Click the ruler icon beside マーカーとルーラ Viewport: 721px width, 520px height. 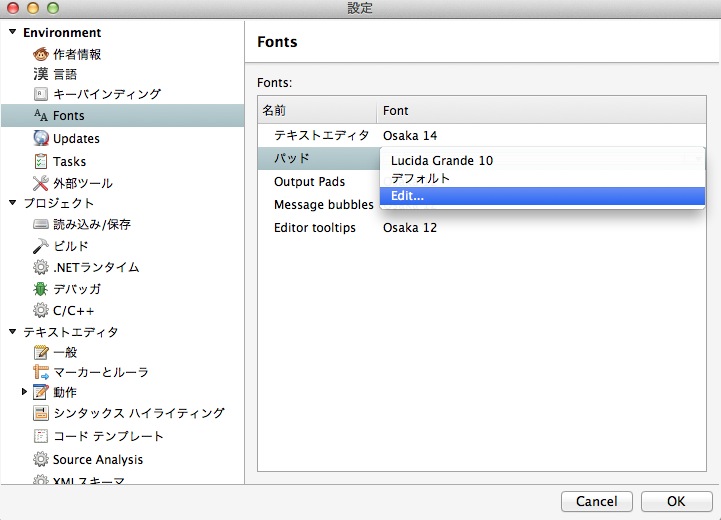click(x=40, y=372)
